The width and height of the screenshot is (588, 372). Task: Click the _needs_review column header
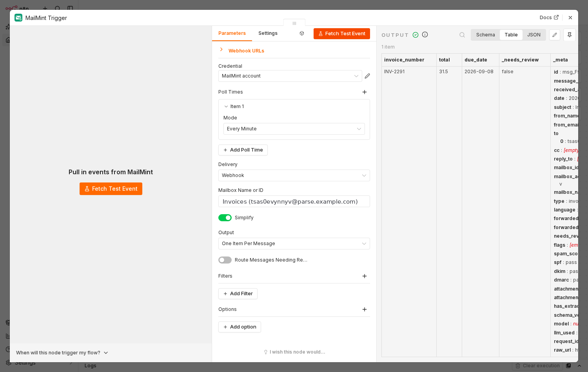click(525, 60)
